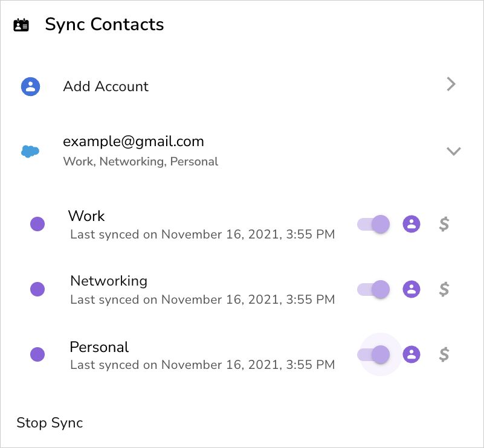Viewport: 484px width, 448px height.
Task: Click the blue Add Account person icon
Action: pos(30,86)
